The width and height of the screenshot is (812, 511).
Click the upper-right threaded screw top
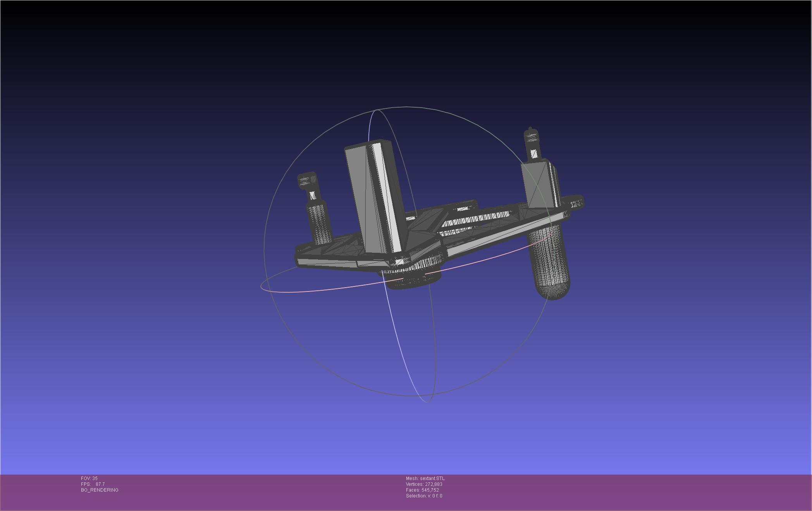[x=531, y=137]
